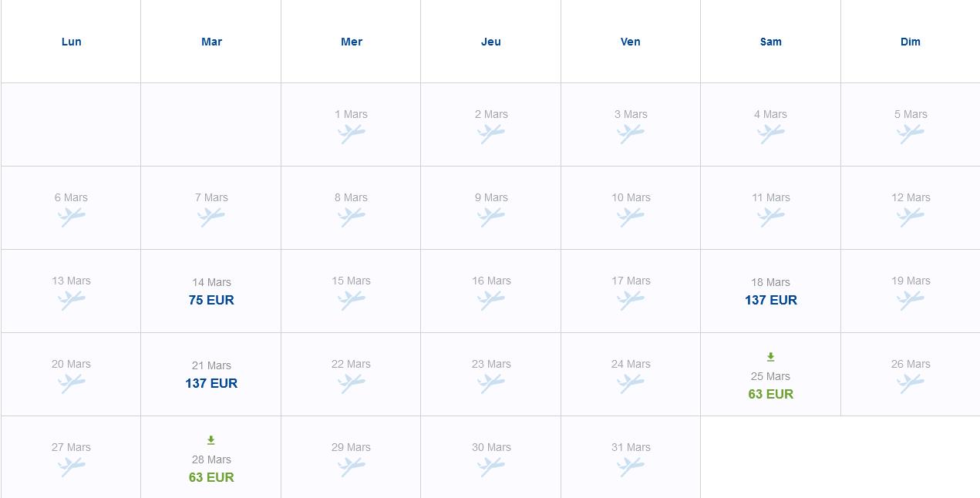
Task: Click the plane icon under 12 Mars
Action: point(911,217)
